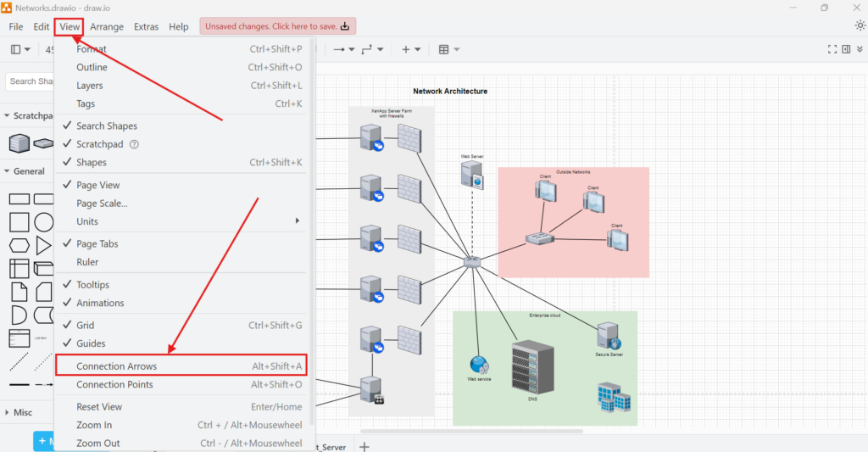Click the add page plus icon

tap(364, 446)
